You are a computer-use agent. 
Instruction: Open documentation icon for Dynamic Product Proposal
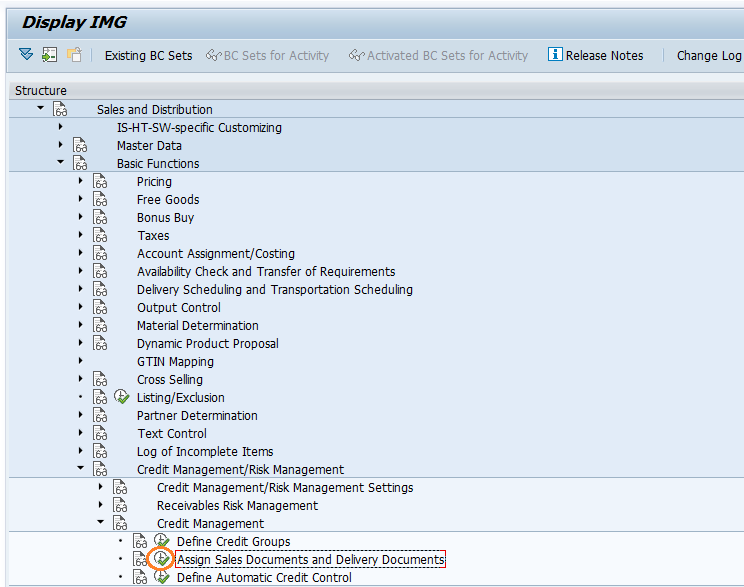pyautogui.click(x=100, y=344)
